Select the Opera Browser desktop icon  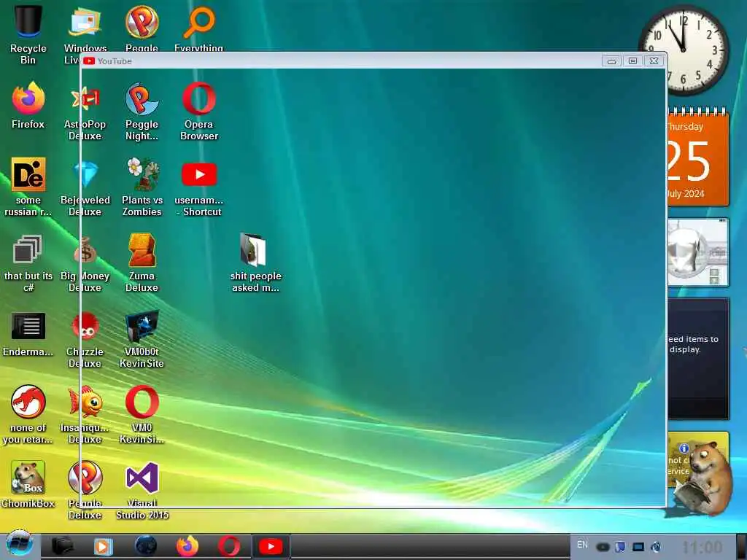coord(199,98)
